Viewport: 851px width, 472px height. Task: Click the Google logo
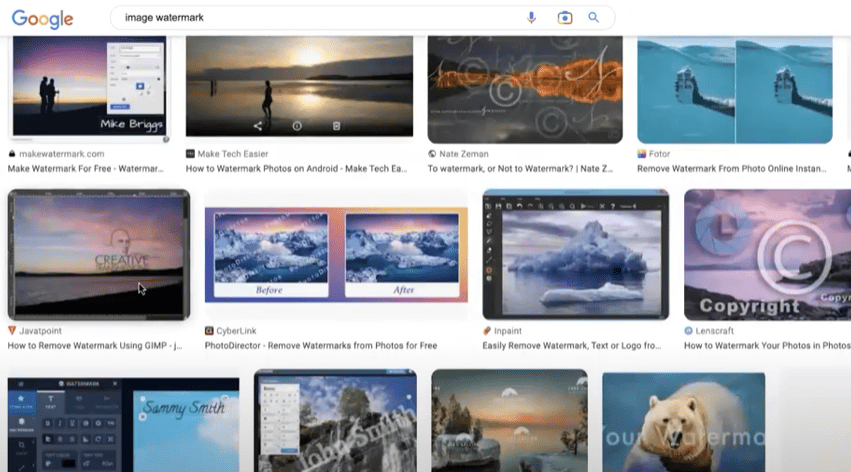tap(42, 18)
